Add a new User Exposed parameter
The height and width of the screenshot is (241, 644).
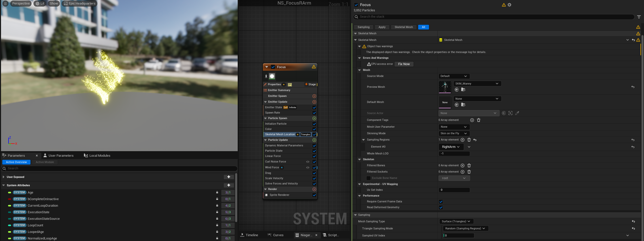coord(229,177)
